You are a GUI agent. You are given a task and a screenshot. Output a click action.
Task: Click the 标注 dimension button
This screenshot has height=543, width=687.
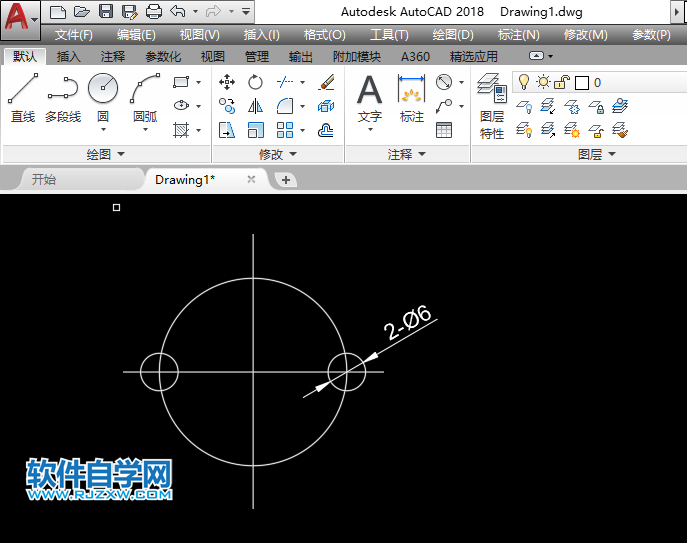click(x=412, y=100)
